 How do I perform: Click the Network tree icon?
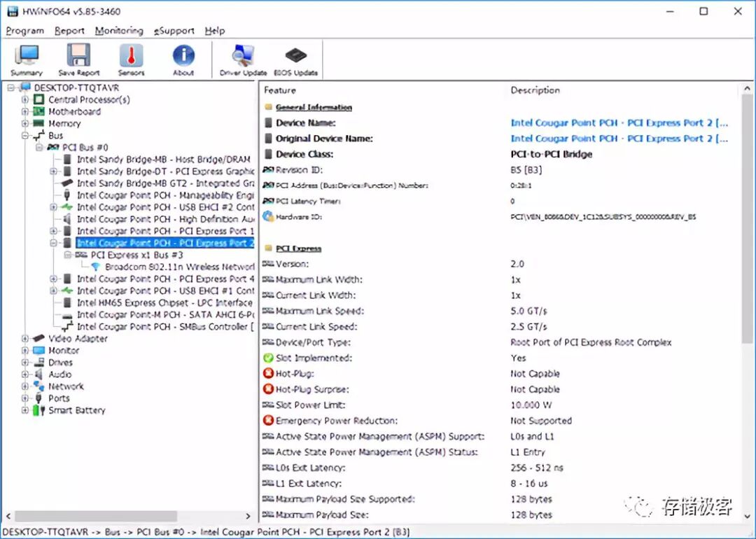click(38, 386)
